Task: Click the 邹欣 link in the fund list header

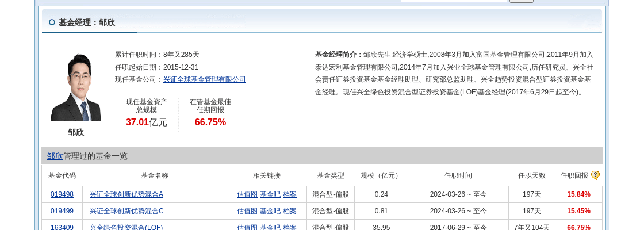Action: coord(55,156)
